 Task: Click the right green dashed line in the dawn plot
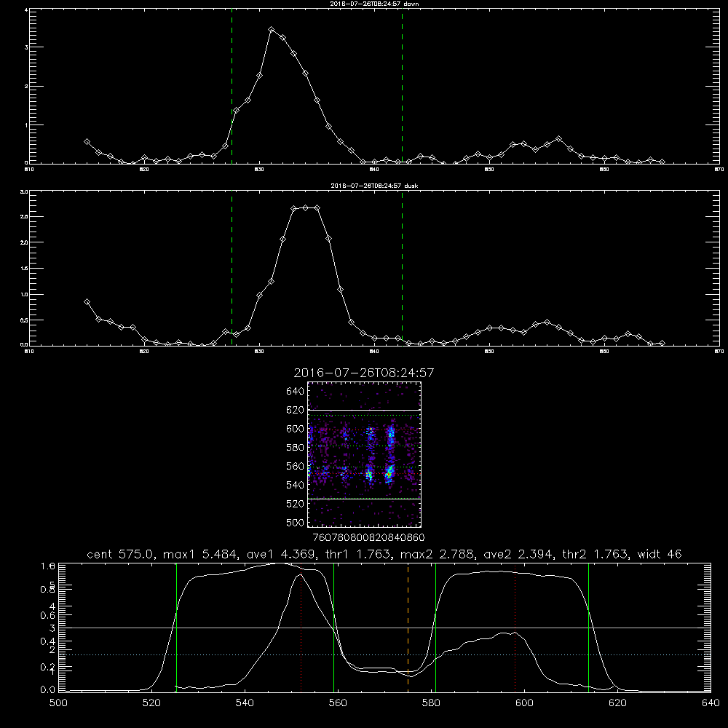tap(402, 88)
